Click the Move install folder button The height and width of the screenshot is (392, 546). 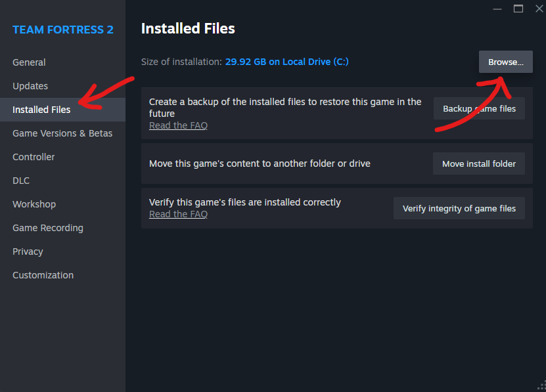(479, 163)
